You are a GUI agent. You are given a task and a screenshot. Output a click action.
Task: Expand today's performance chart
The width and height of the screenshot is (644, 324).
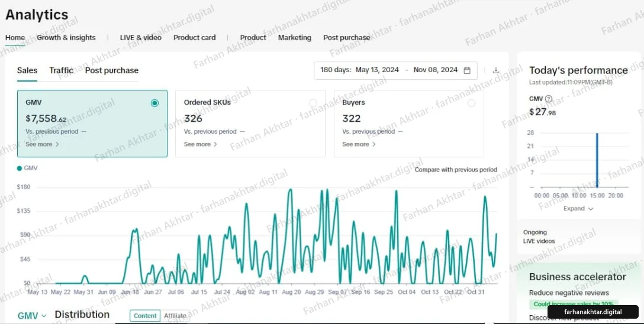pyautogui.click(x=578, y=209)
